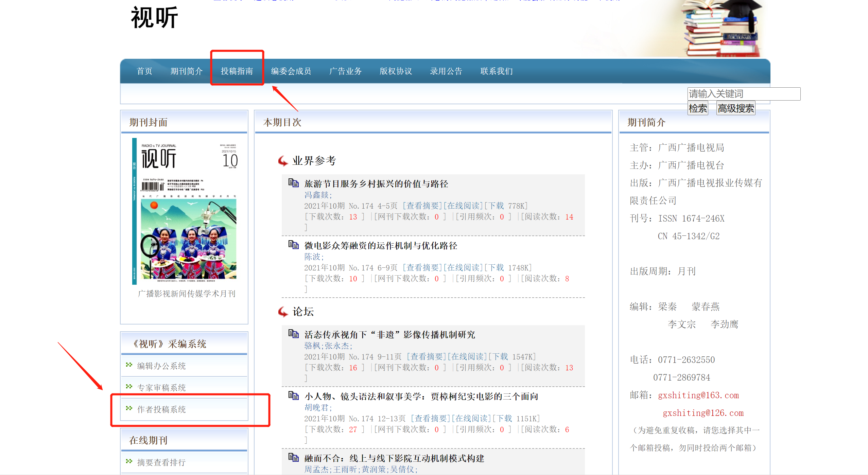
Task: Click the document icon beside 微电影众筹融资的运作机制与优化路径
Action: (293, 245)
